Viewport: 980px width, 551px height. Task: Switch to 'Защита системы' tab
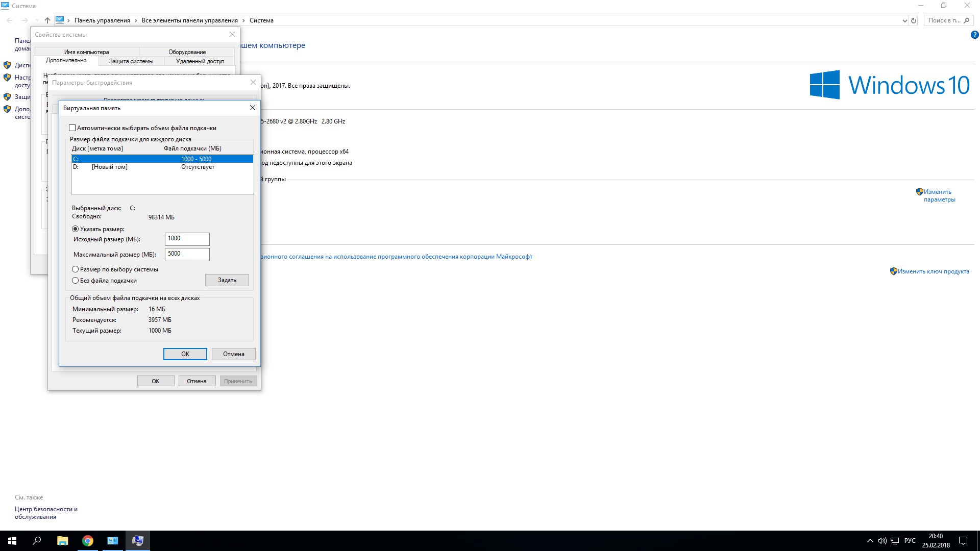click(x=131, y=61)
